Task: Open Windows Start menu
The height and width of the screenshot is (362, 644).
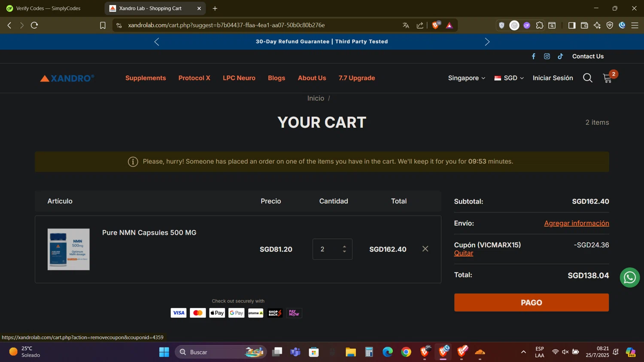Action: [164, 352]
